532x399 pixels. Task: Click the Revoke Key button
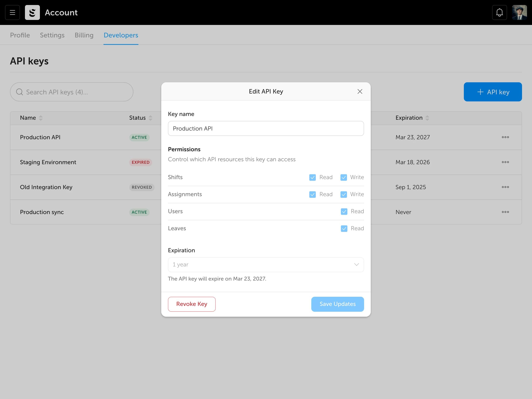click(192, 304)
